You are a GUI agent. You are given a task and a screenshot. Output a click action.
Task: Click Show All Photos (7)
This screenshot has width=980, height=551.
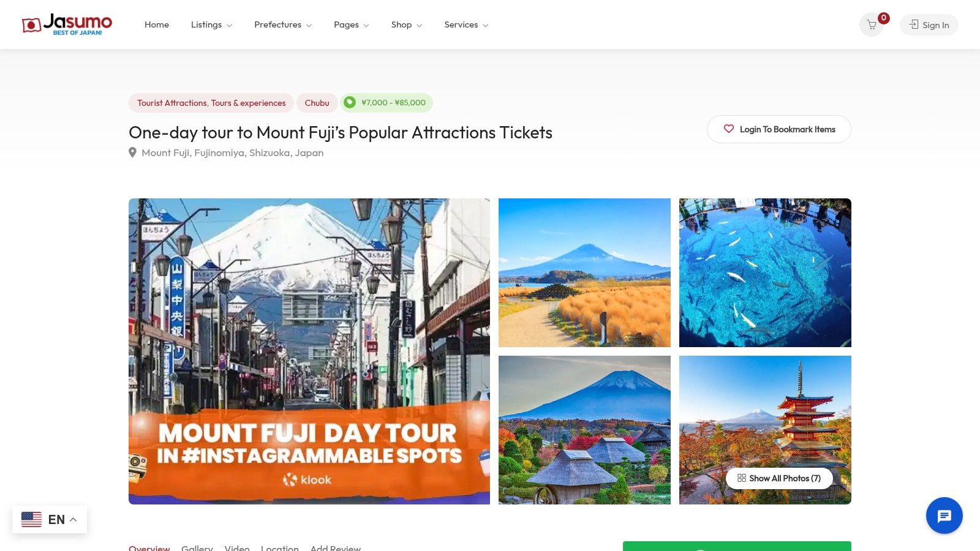[x=779, y=478]
